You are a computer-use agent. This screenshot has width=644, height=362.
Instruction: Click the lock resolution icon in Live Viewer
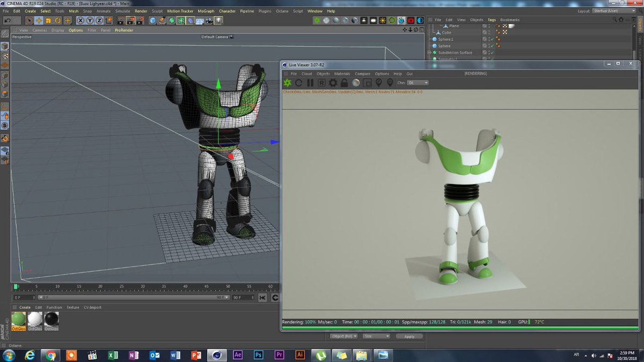[x=344, y=83]
